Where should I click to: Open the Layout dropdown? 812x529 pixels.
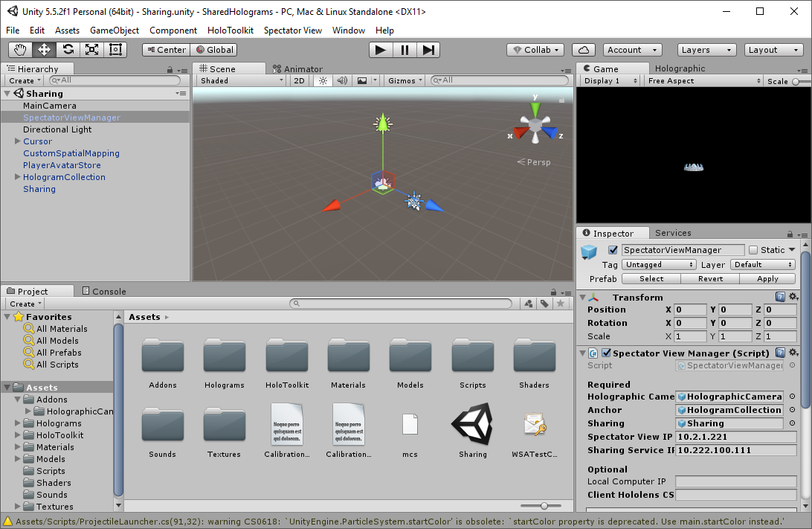(773, 50)
